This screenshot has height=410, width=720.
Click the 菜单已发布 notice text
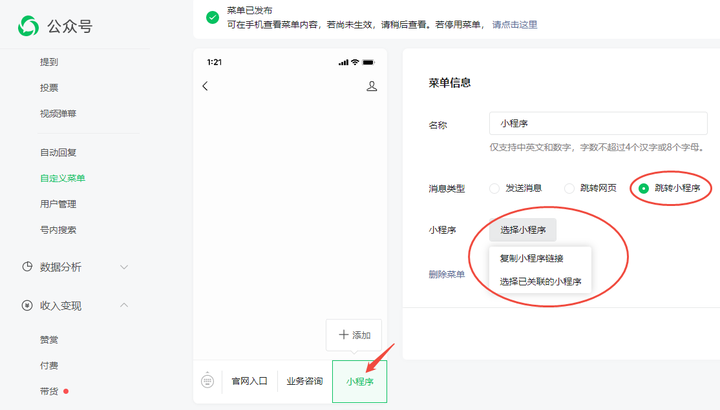point(249,10)
